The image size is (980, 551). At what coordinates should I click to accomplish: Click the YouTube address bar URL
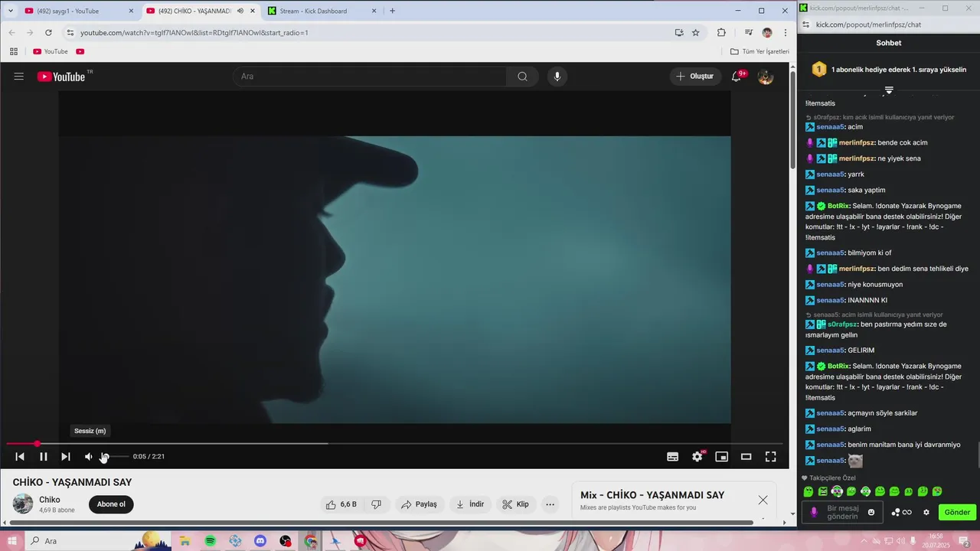click(x=194, y=33)
